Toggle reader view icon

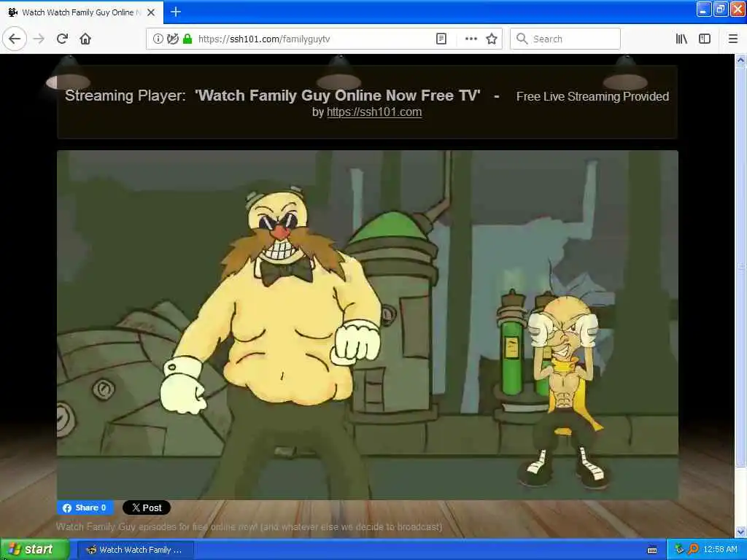pyautogui.click(x=441, y=39)
